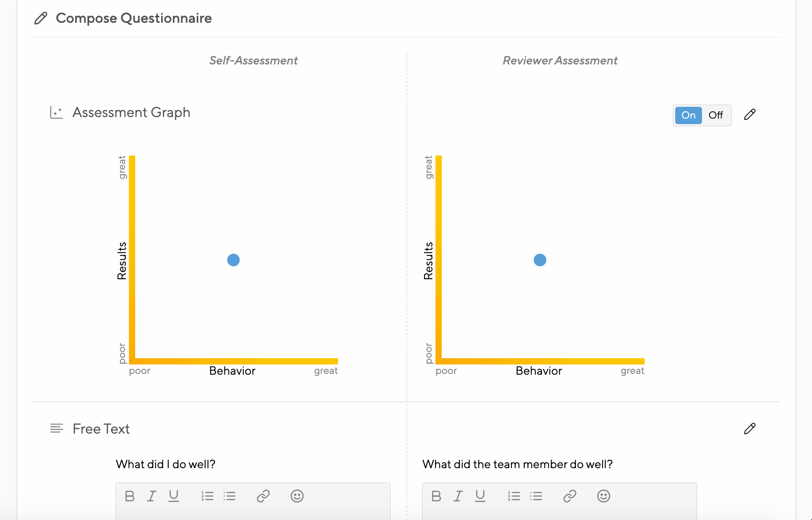Create a bulleted list in the reviewer editor
812x520 pixels.
[x=536, y=496]
